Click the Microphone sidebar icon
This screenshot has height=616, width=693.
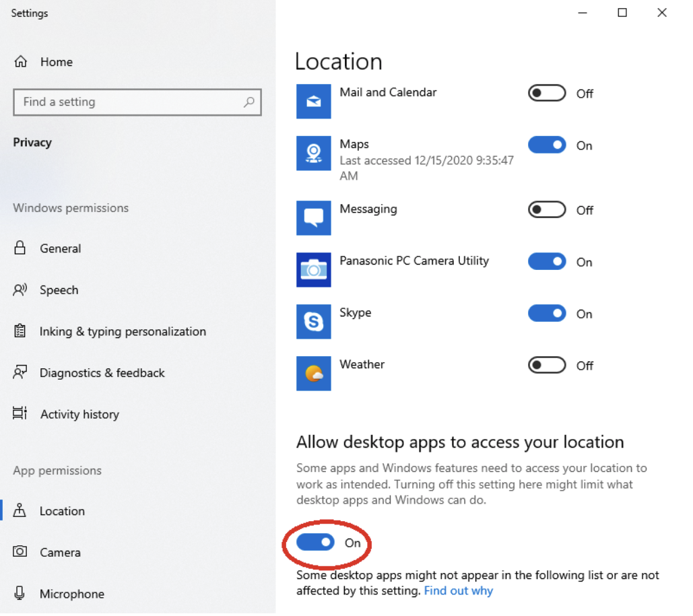pyautogui.click(x=21, y=594)
